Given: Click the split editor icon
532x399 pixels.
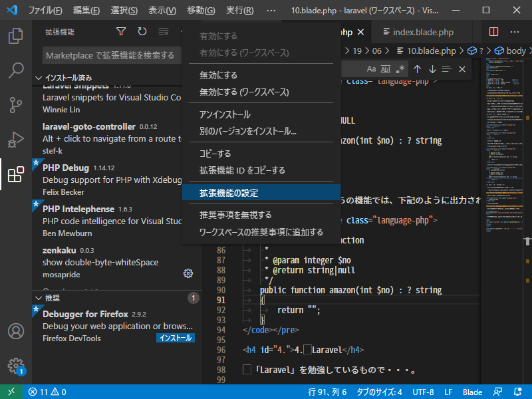Looking at the screenshot, I should click(493, 31).
